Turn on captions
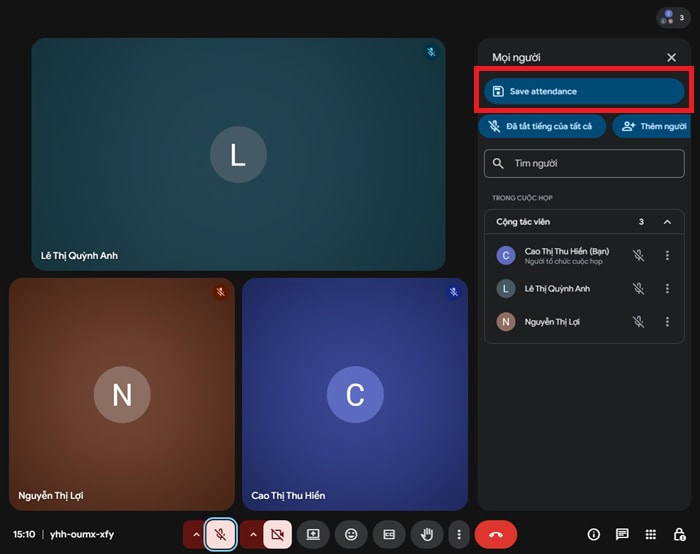Screen dimensions: 700x554 [389, 534]
